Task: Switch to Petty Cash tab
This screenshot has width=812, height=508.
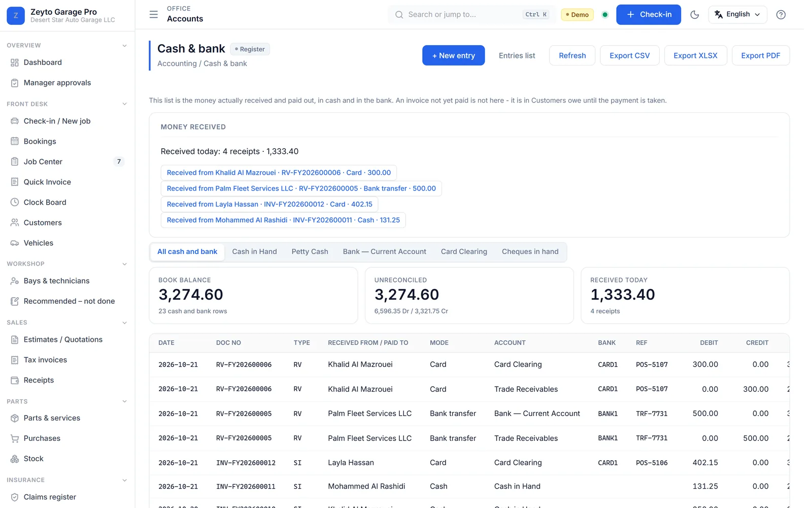Action: click(x=310, y=251)
